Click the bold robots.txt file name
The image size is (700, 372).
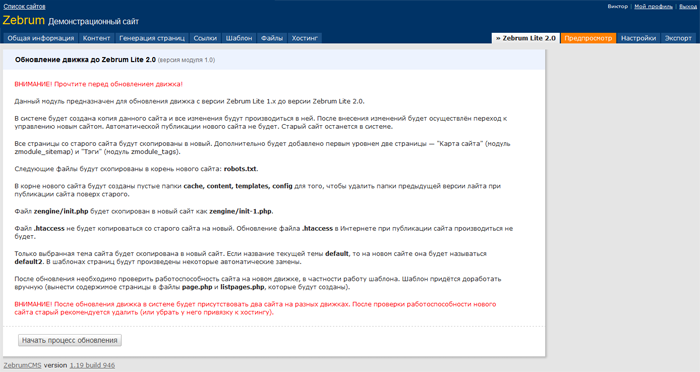click(x=241, y=169)
